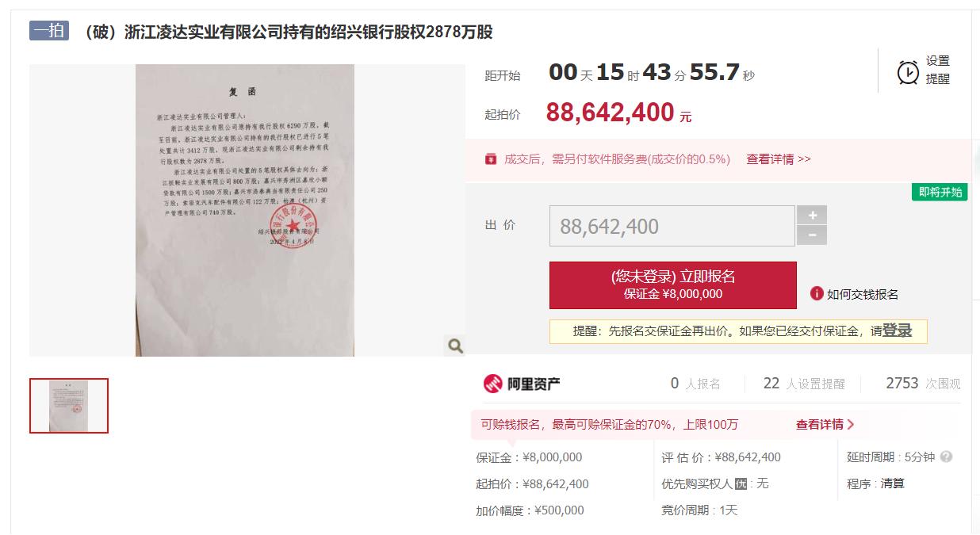Click the 一拍 auction round tag

[x=49, y=31]
